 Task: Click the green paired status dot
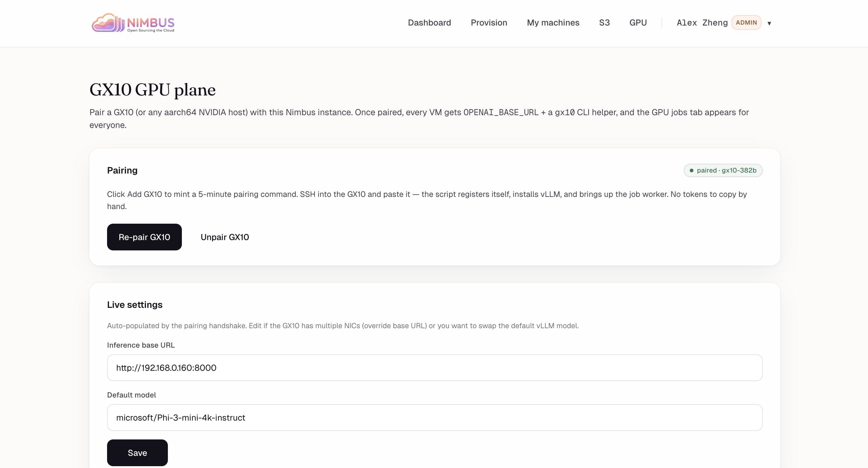pyautogui.click(x=691, y=170)
